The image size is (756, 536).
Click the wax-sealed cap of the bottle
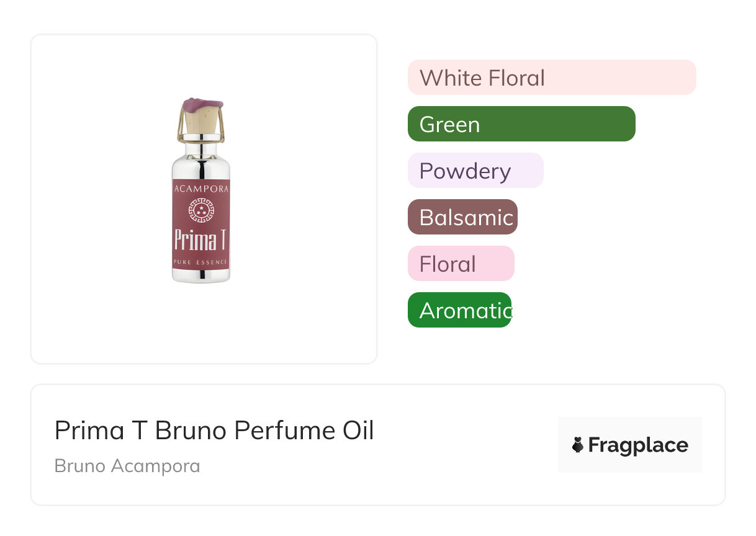(200, 105)
